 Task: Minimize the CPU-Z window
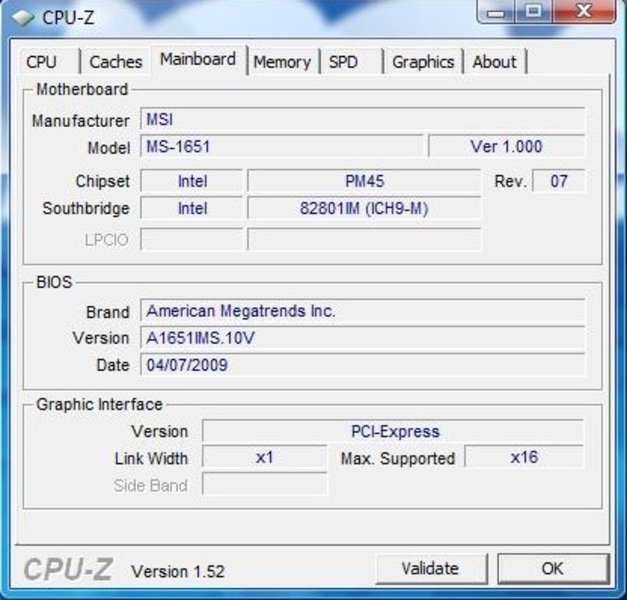click(x=496, y=12)
